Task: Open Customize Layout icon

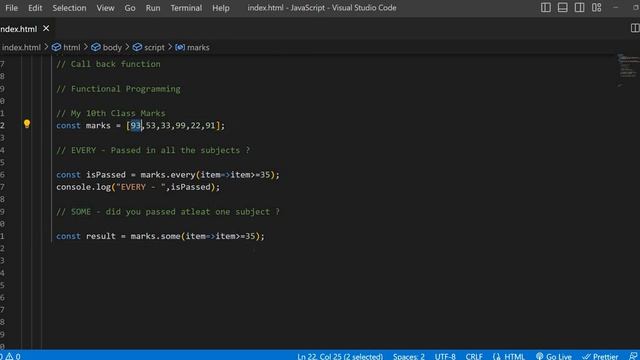Action: coord(597,7)
